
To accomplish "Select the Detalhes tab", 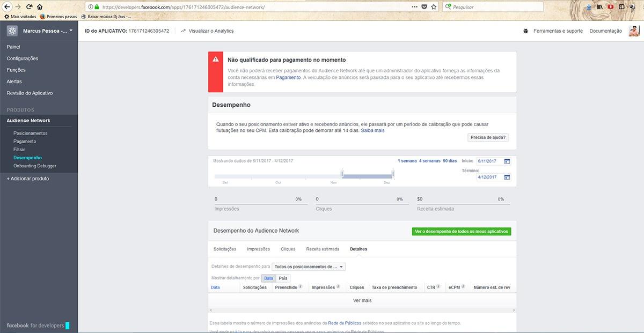I will pyautogui.click(x=358, y=249).
